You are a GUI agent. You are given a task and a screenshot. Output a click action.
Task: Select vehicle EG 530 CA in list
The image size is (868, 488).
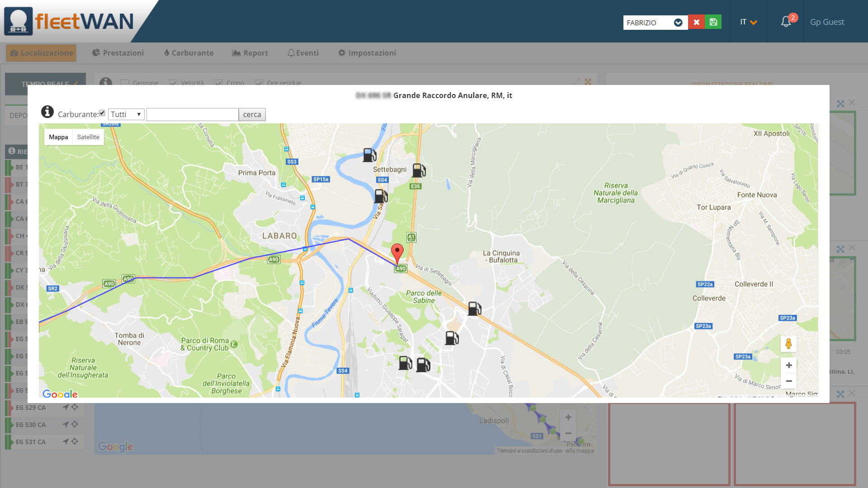[x=31, y=425]
